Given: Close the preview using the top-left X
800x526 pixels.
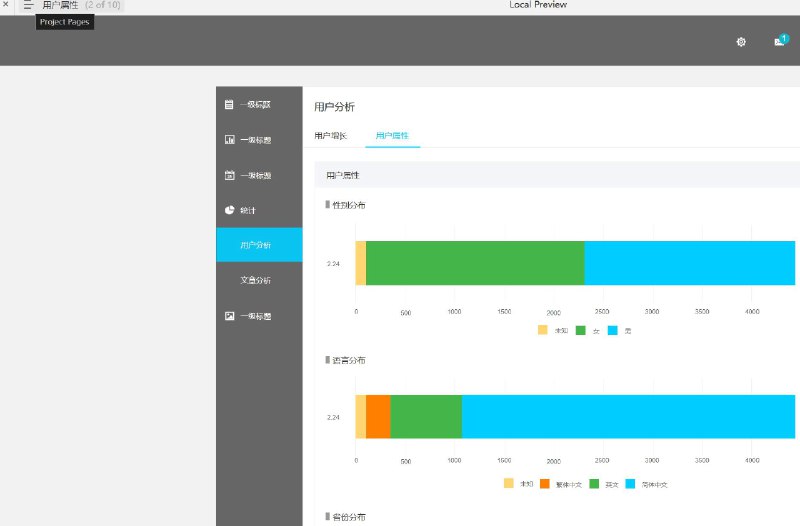Looking at the screenshot, I should click(6, 4).
